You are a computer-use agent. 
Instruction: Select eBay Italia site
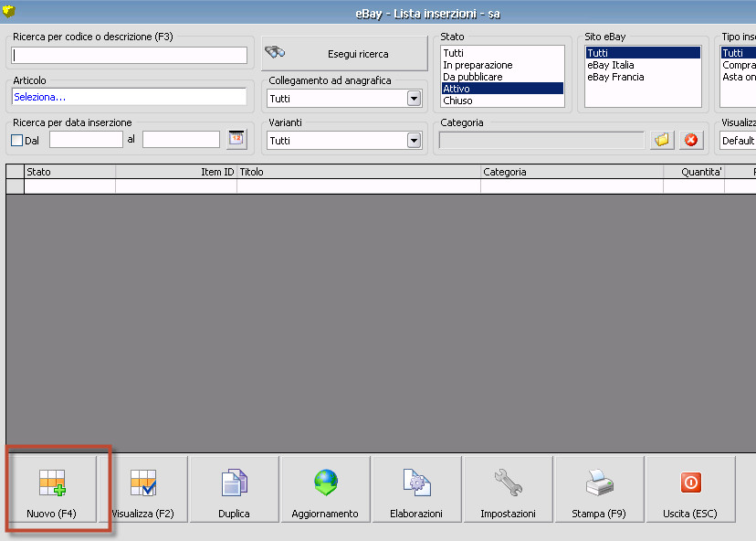point(643,65)
